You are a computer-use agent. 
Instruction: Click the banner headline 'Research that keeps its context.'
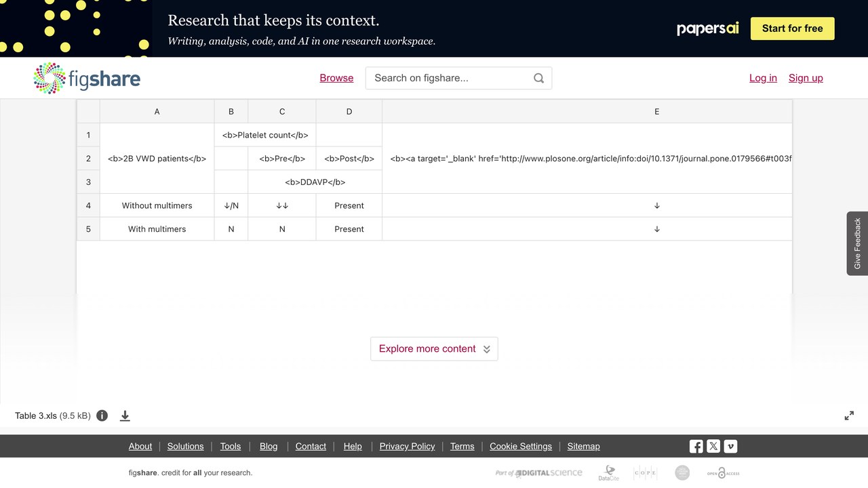[273, 20]
